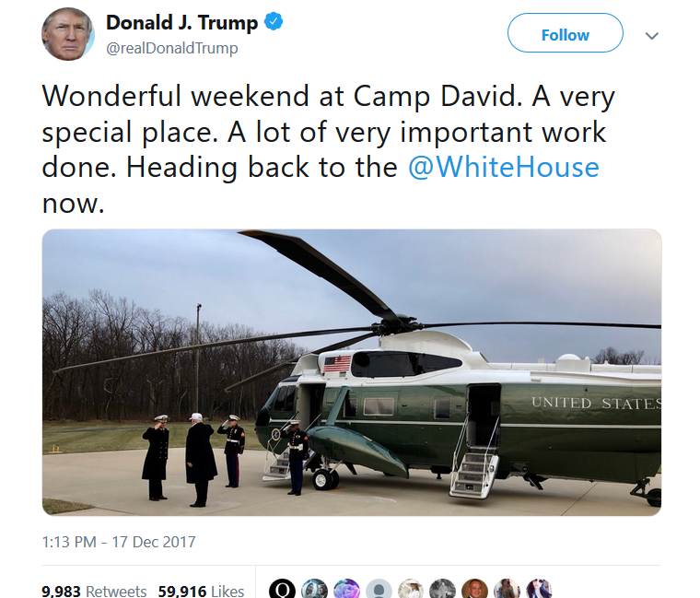
Task: View the 59,916 Likes list
Action: 201,592
